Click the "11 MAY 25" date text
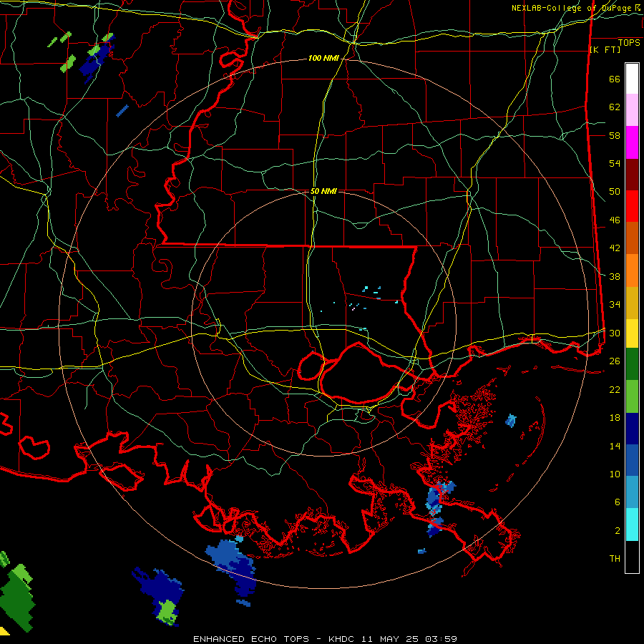Screen dimensions: 644x644 point(390,639)
